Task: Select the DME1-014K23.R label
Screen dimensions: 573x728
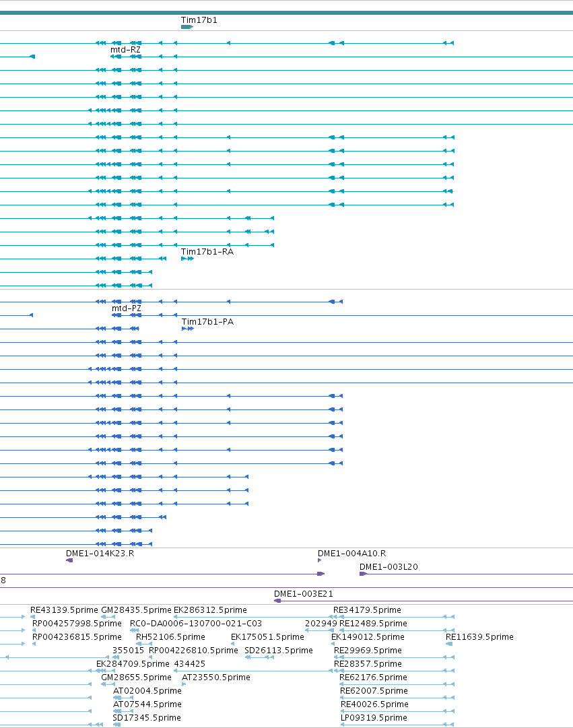Action: (100, 554)
